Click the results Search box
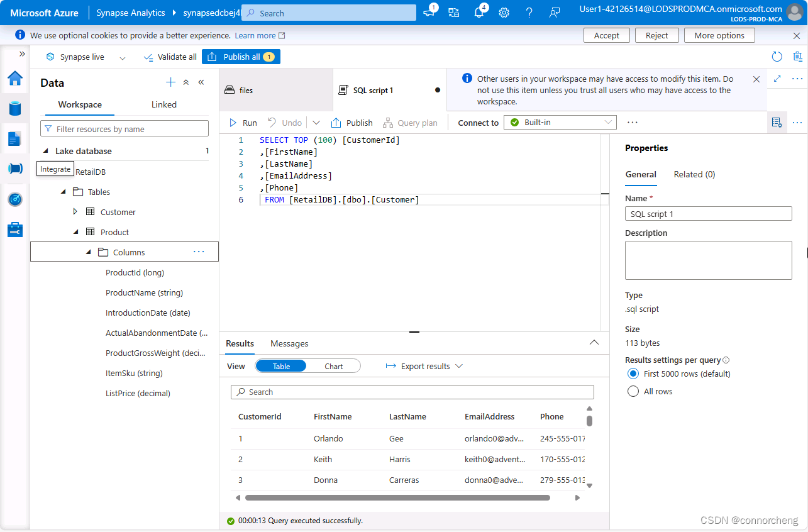Screen dimensions: 808x532 [412, 392]
